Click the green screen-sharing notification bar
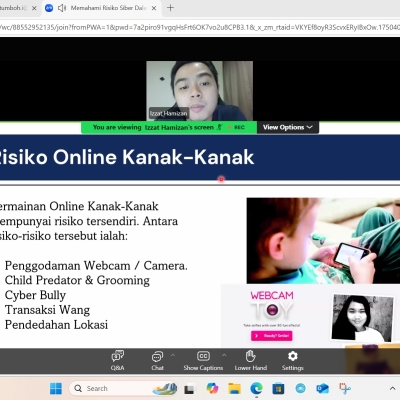Viewport: 400px width, 400px height. 169,127
